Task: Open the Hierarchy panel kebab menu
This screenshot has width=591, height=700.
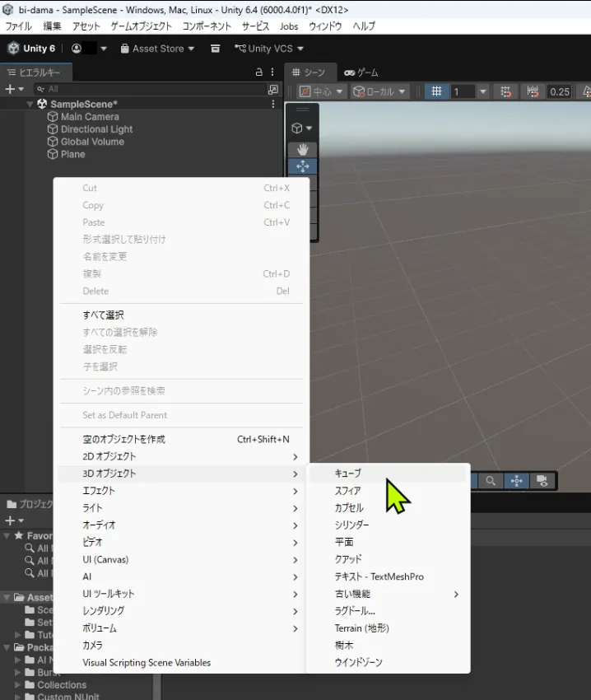Action: [x=272, y=72]
